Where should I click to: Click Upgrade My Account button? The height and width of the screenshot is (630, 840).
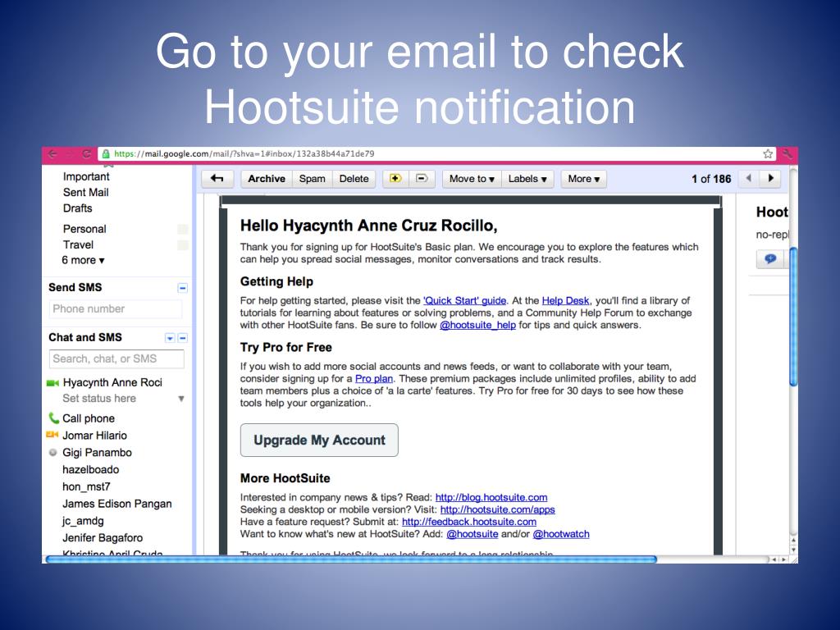(x=319, y=441)
